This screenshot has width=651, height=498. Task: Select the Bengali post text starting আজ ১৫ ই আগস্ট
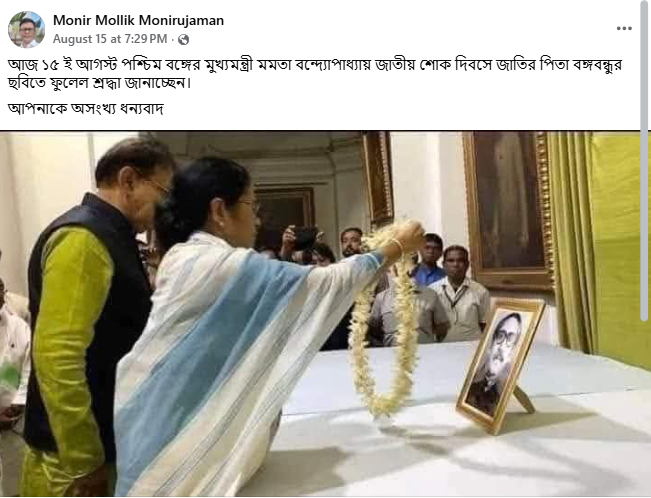coord(314,74)
